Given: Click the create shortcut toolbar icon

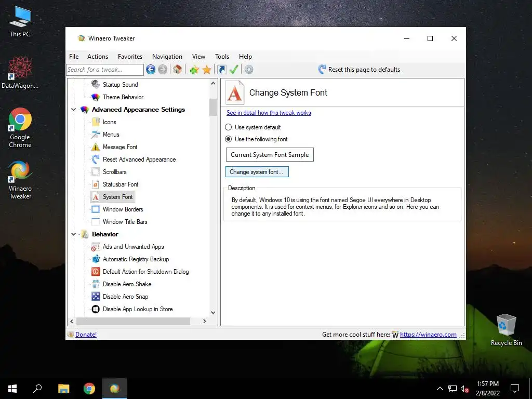Looking at the screenshot, I should click(x=221, y=70).
